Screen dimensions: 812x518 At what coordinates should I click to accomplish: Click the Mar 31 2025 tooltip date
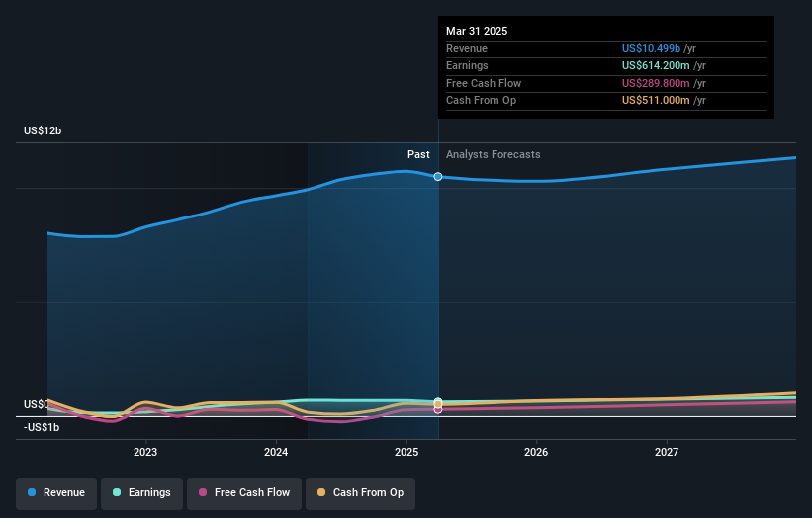click(477, 31)
